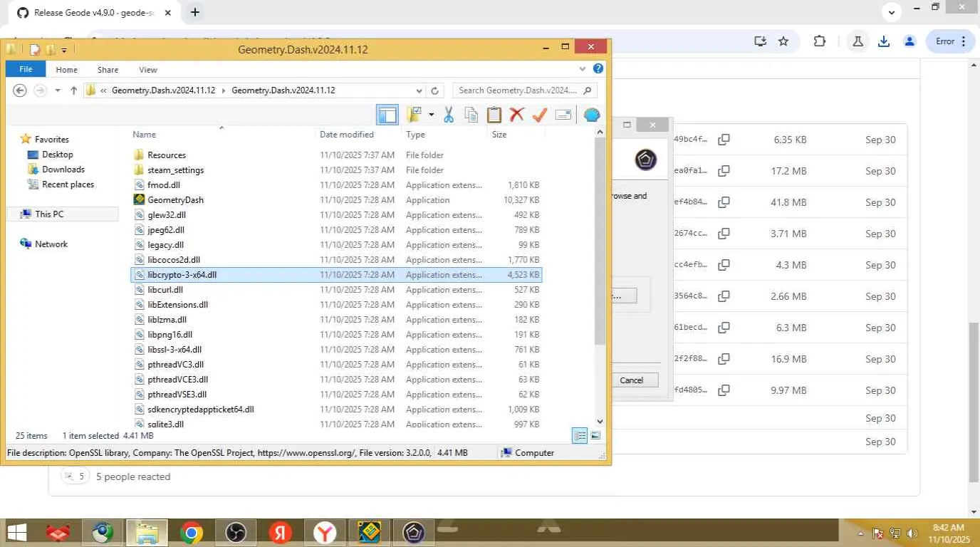The image size is (980, 547).
Task: Click the blue shell icon in toolbar
Action: [591, 114]
